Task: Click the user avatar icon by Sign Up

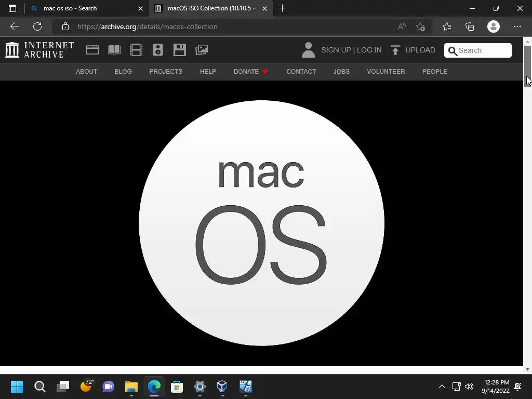Action: pos(308,50)
